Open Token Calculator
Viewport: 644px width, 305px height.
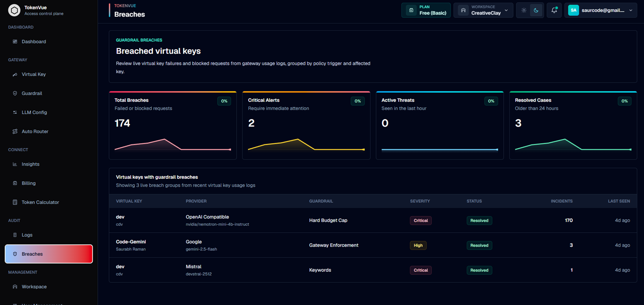[48, 202]
